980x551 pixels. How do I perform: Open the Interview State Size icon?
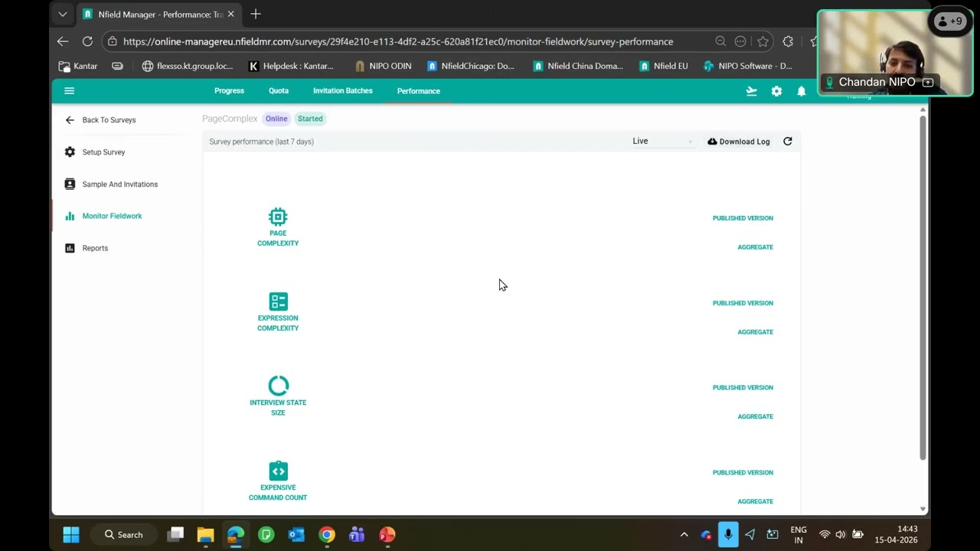(278, 385)
